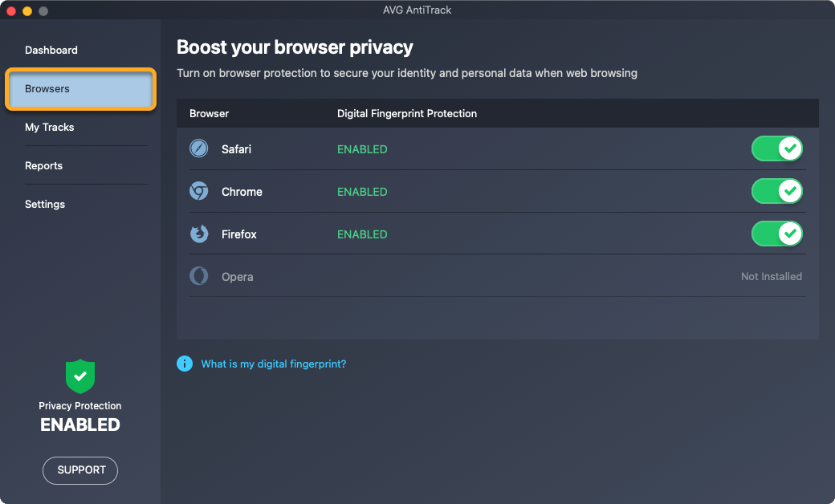Viewport: 835px width, 504px height.
Task: Click the green Privacy Protection shield icon
Action: [x=80, y=376]
